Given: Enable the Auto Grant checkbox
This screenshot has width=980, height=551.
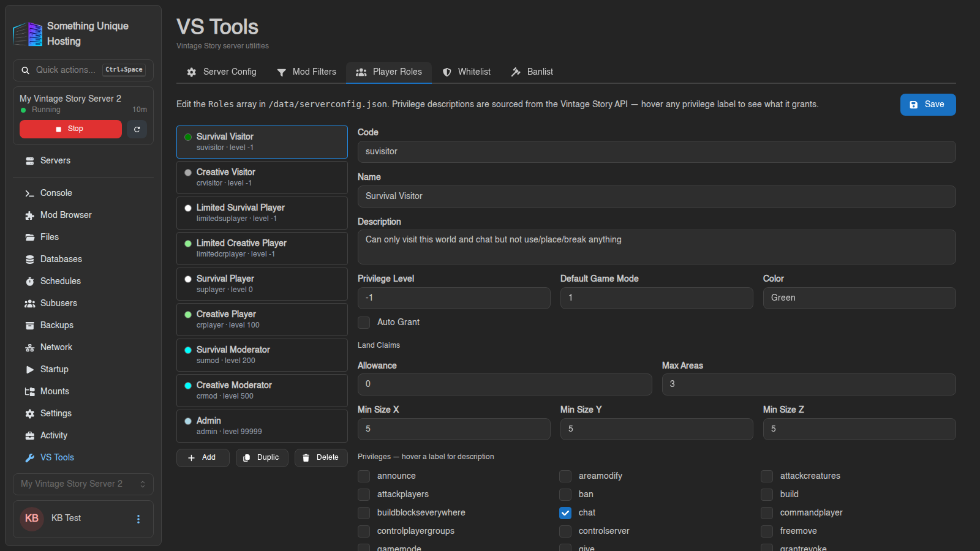Looking at the screenshot, I should point(364,323).
